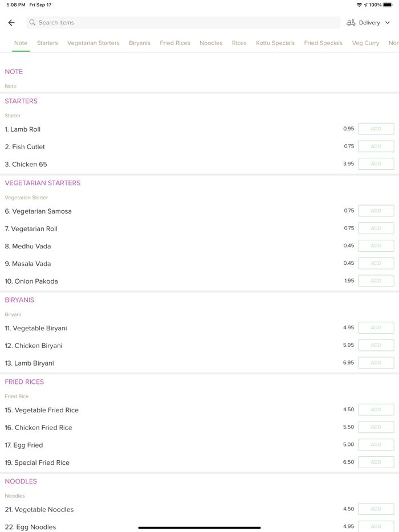The height and width of the screenshot is (532, 399).
Task: Open the Biryanis tab
Action: coord(140,43)
